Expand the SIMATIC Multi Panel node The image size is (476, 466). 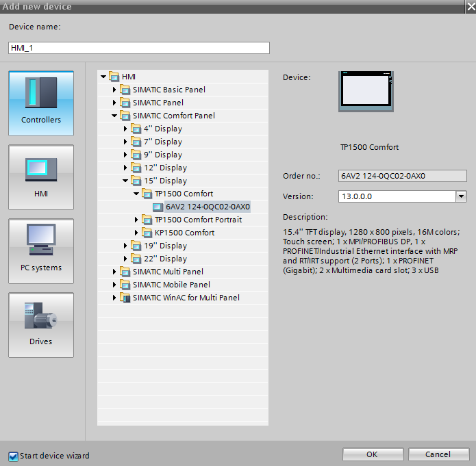(x=114, y=272)
